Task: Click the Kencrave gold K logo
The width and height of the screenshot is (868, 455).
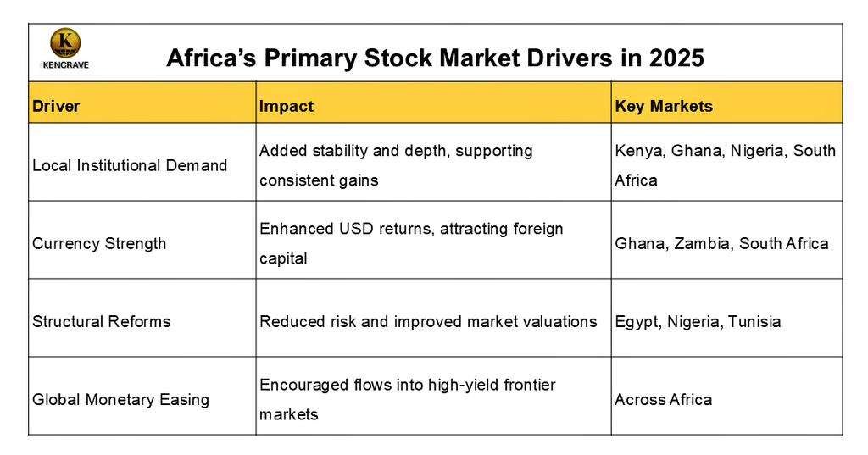Action: pyautogui.click(x=65, y=42)
